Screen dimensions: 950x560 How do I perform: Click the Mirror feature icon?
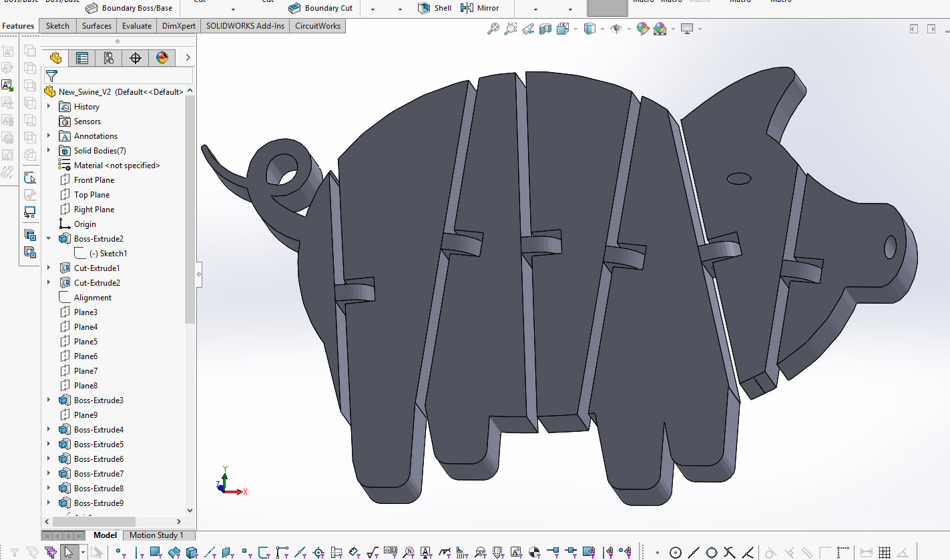tap(467, 8)
